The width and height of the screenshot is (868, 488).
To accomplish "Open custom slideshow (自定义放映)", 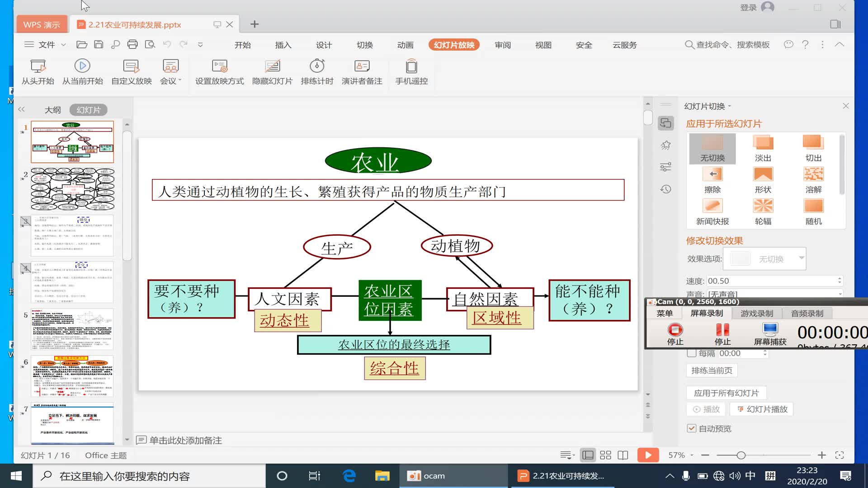I will pyautogui.click(x=132, y=72).
